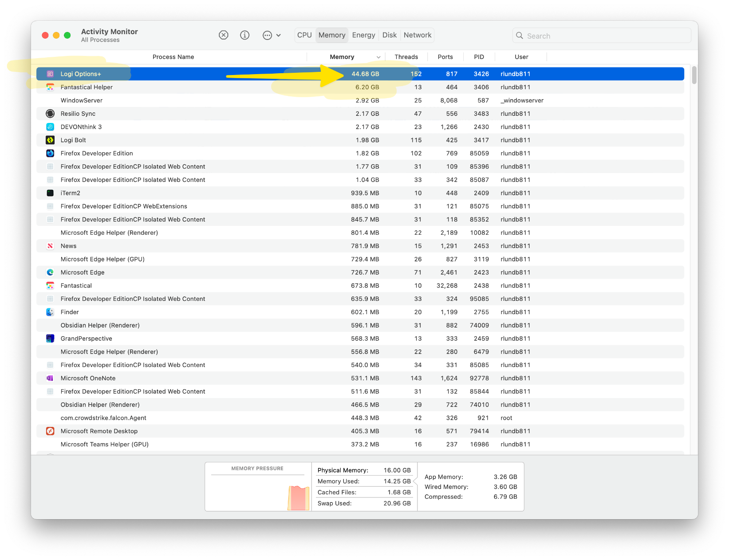Click the Memory Pressure graph

pyautogui.click(x=258, y=492)
